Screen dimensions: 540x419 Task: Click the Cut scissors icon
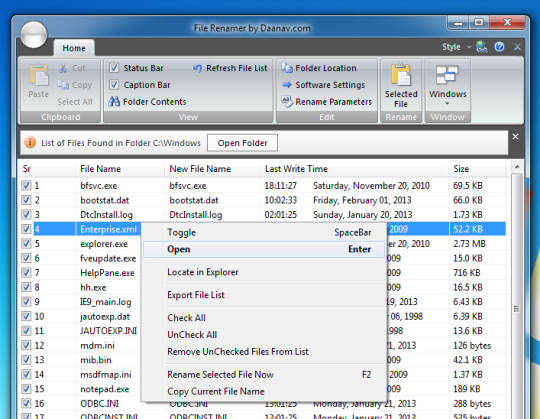coord(63,68)
